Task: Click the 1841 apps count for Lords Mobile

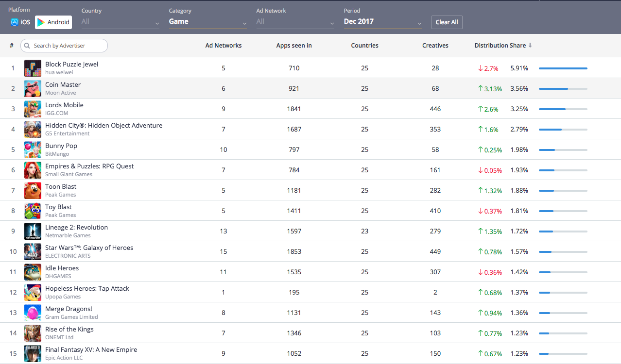Action: (294, 109)
